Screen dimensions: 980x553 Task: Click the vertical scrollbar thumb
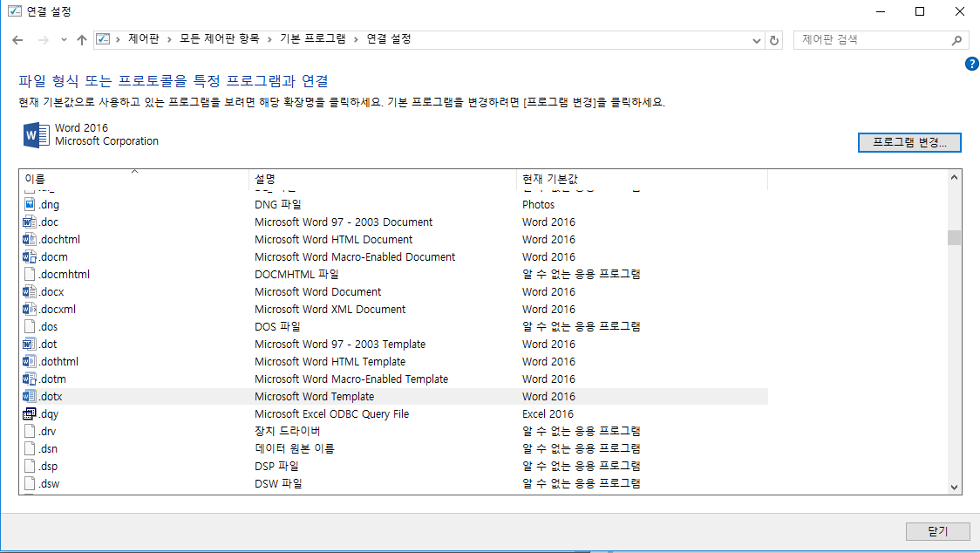(x=954, y=238)
